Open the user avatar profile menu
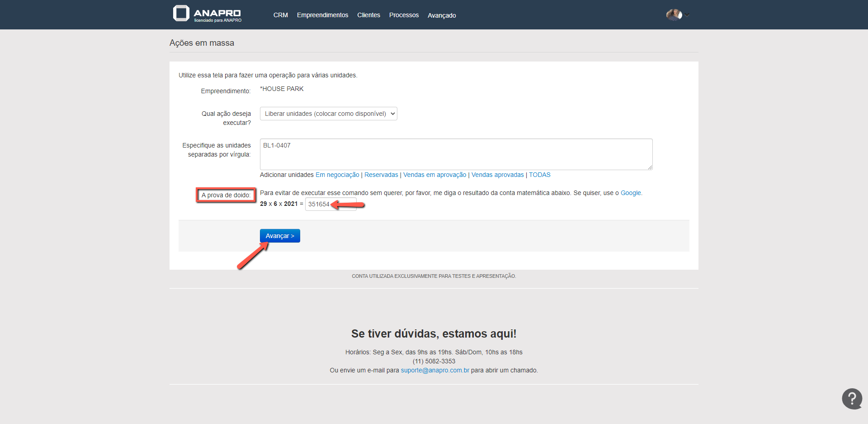The width and height of the screenshot is (868, 424). (x=674, y=15)
